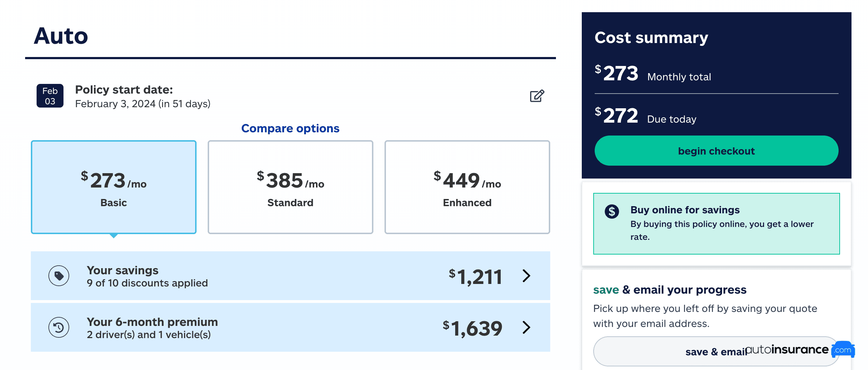Click the autoinsurance.com car logo icon
868x370 pixels.
(843, 350)
